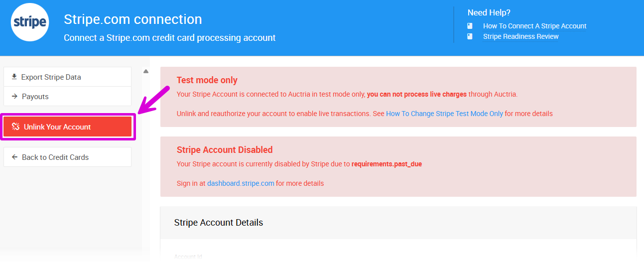The image size is (644, 262).
Task: Visit the dashboard.stripe.com link
Action: point(241,183)
